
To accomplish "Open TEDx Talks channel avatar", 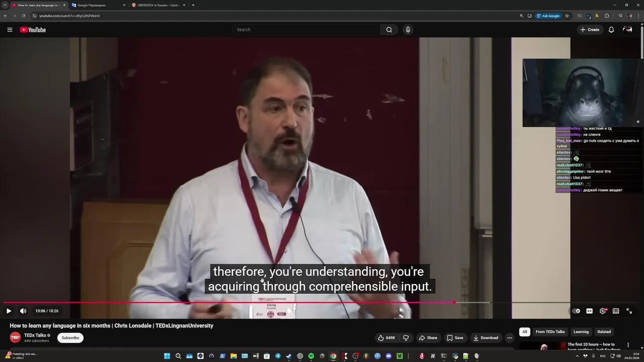I will pos(16,338).
